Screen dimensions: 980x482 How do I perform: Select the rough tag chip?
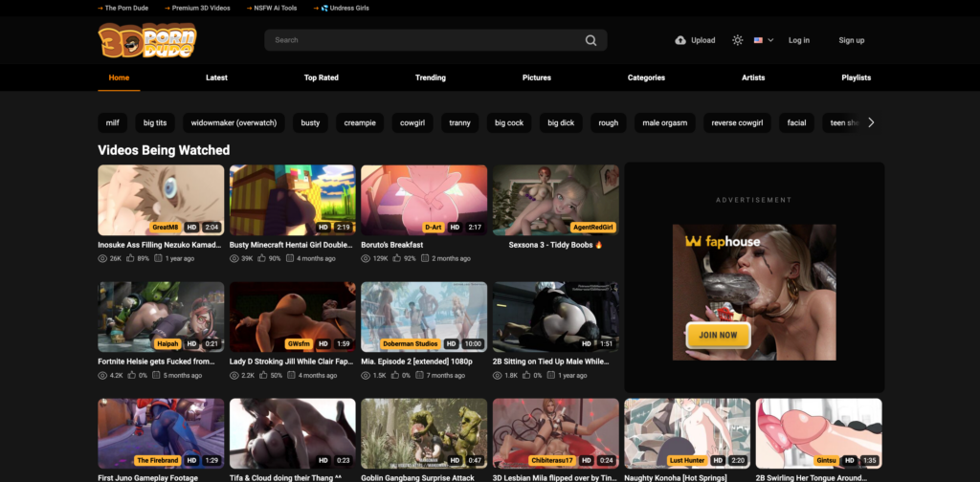[x=608, y=123]
